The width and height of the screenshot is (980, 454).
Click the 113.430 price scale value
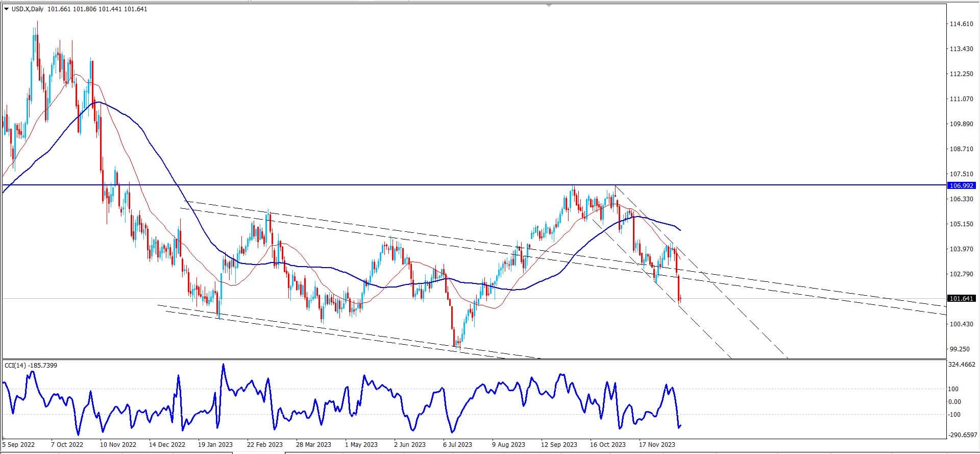tap(961, 49)
